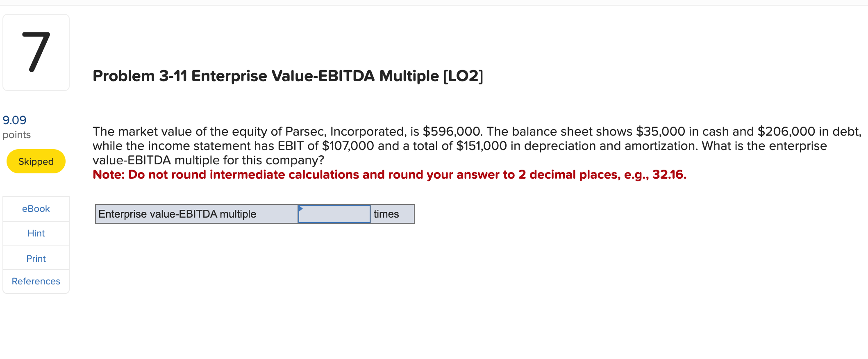Image resolution: width=868 pixels, height=359 pixels.
Task: Click the top blue header strip
Action: [x=434, y=3]
